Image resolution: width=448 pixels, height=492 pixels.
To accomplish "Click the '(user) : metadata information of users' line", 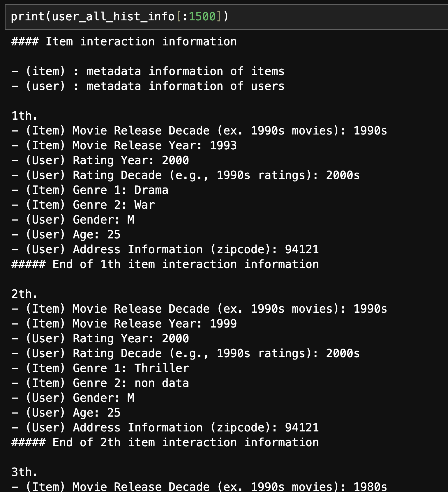I will coord(148,86).
